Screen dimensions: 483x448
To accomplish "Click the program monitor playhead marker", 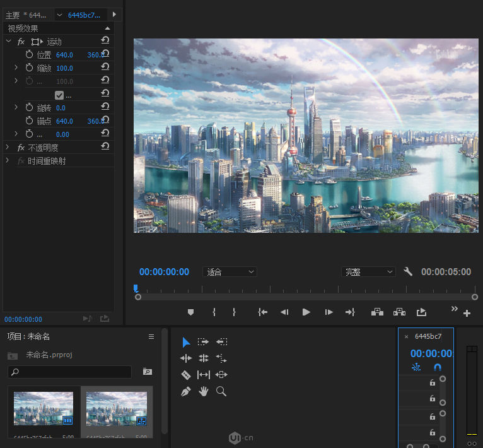I will click(136, 288).
